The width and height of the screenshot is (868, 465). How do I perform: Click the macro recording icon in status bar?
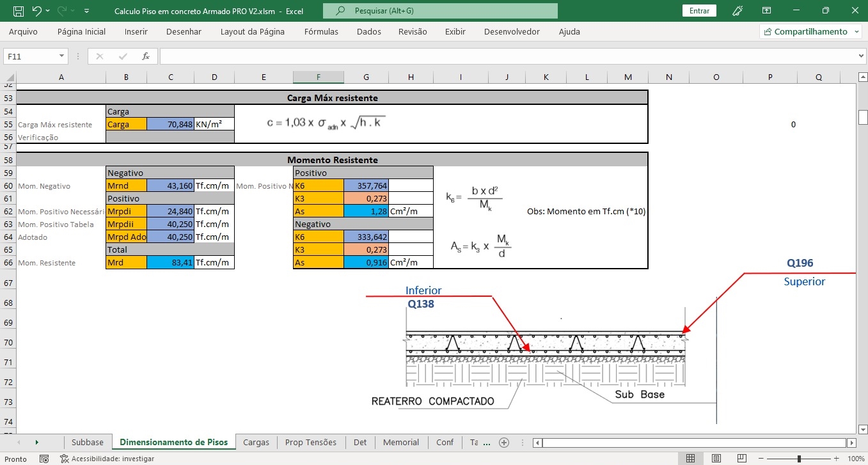tap(44, 459)
